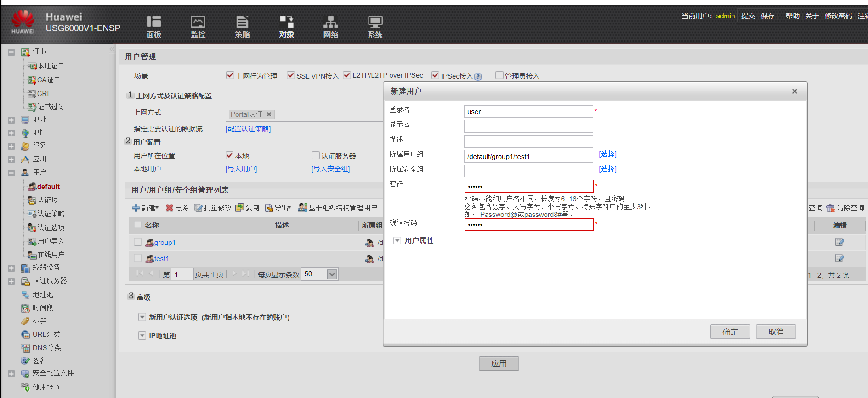Select the group1 row checkbox
Viewport: 868px width, 398px height.
[138, 242]
